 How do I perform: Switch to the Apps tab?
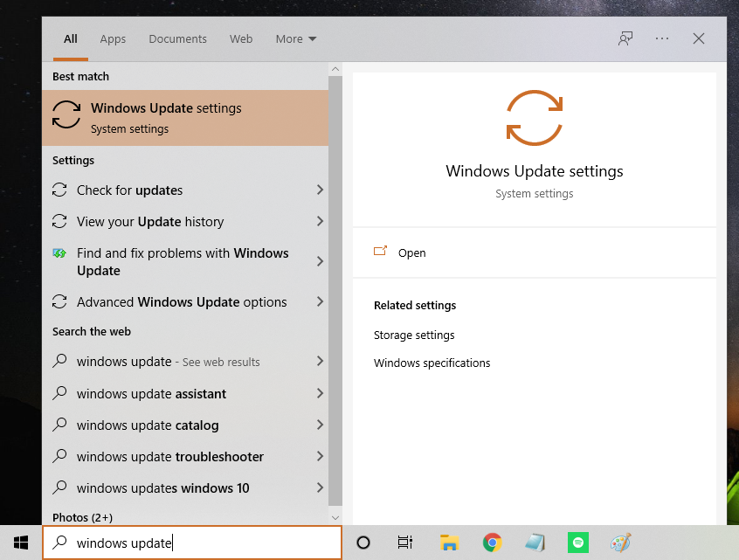coord(113,39)
